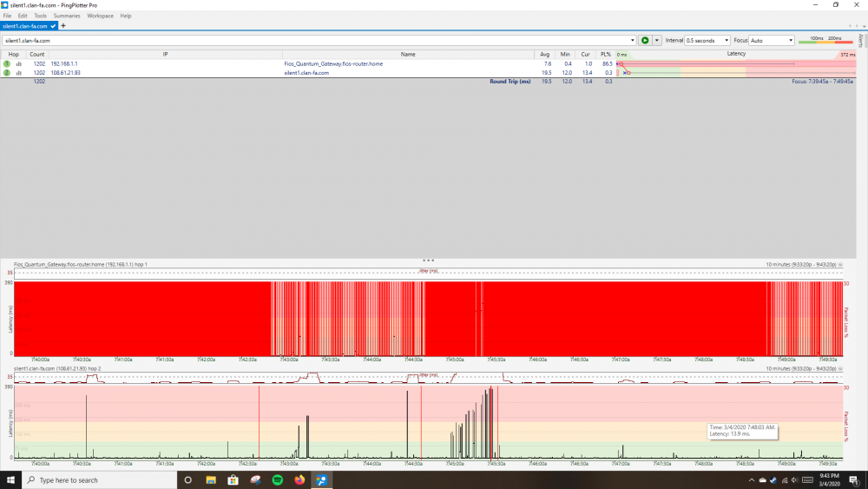Click the tall latency spike near 7:40:30a in hop 2 graph
Viewport: 868px width, 489px height.
click(86, 426)
